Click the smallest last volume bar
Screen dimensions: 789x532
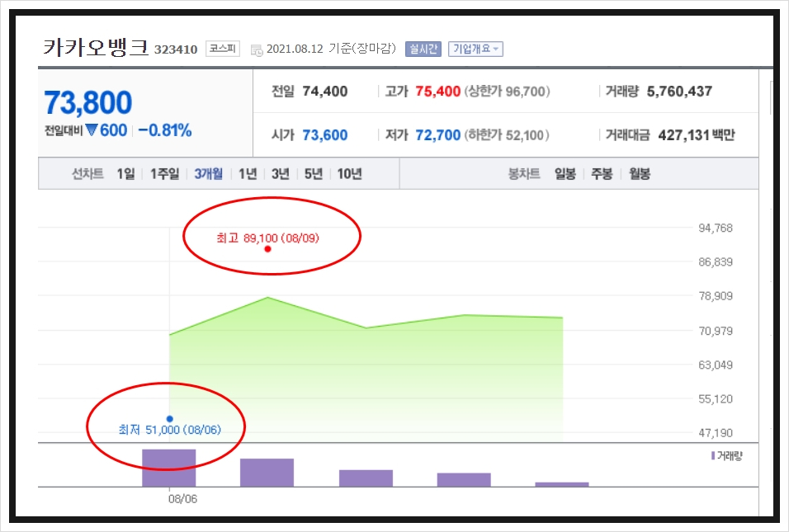pyautogui.click(x=562, y=485)
